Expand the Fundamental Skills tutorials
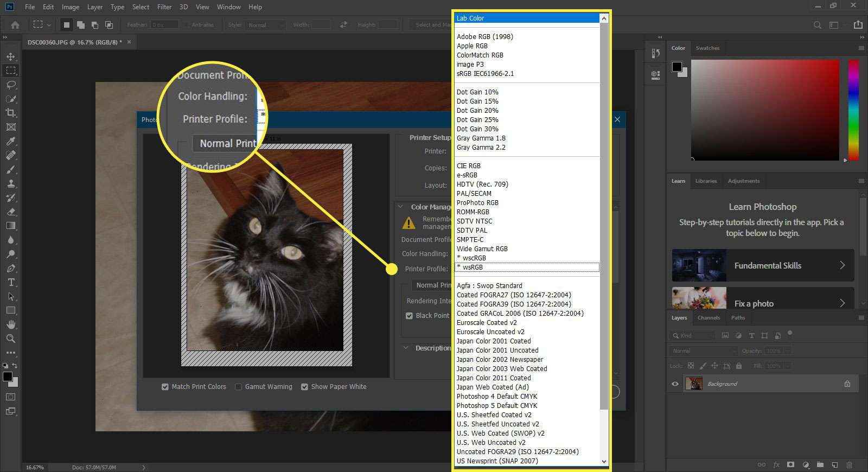 coord(842,265)
